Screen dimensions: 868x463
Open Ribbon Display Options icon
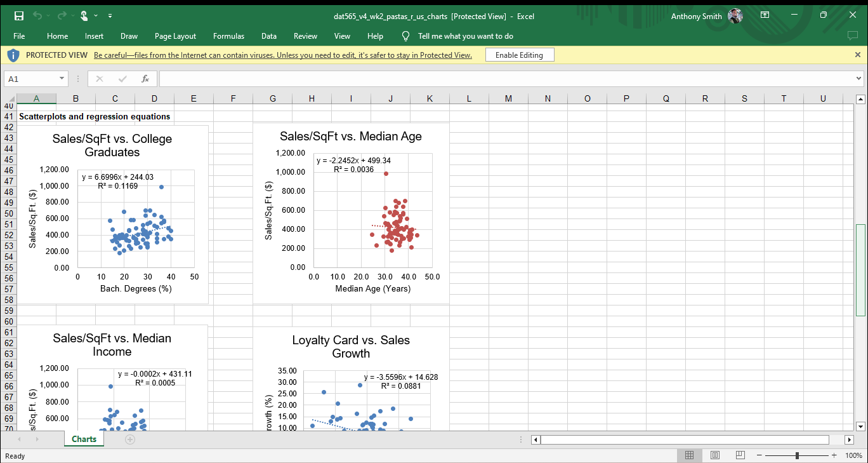click(765, 15)
